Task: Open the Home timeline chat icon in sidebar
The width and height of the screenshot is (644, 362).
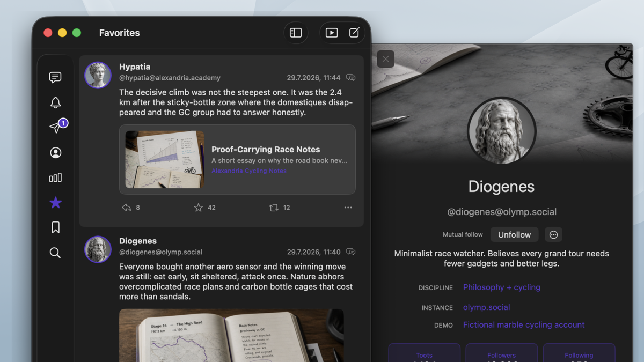Action: click(55, 77)
